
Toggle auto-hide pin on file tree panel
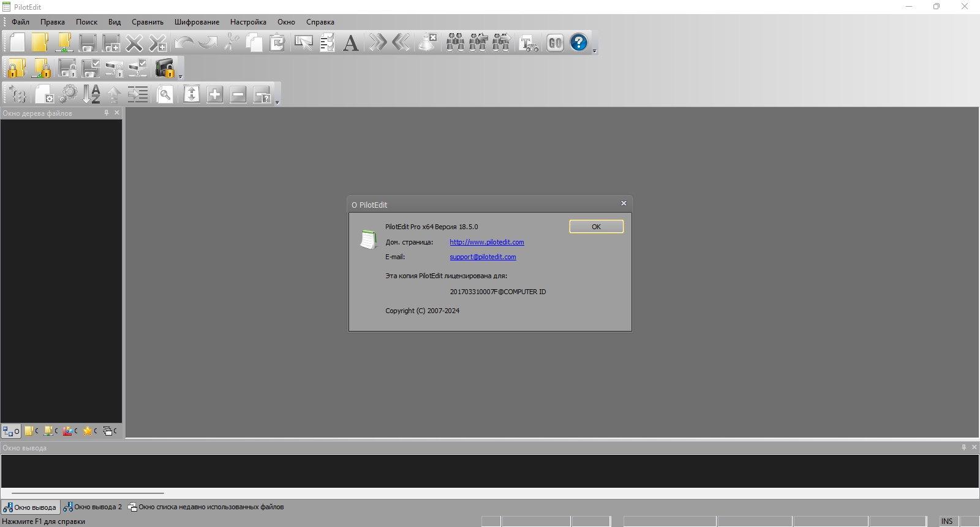[x=107, y=113]
